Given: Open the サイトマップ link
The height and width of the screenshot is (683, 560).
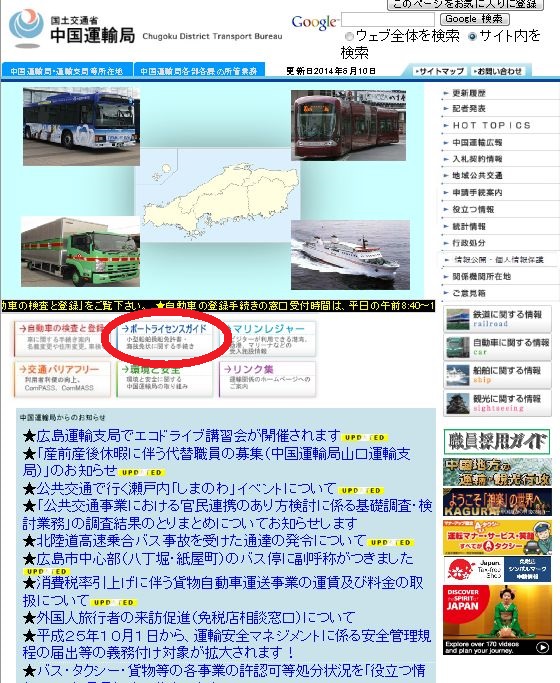Looking at the screenshot, I should 439,71.
